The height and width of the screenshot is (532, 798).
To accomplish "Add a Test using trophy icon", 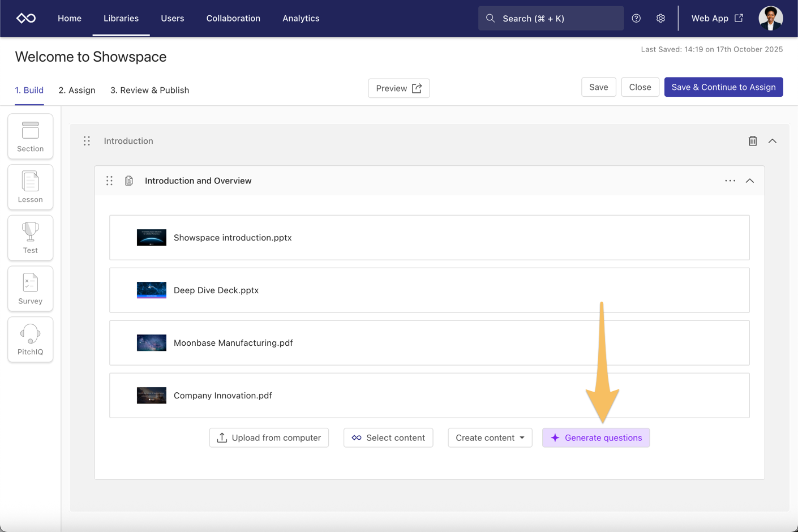I will click(x=31, y=238).
